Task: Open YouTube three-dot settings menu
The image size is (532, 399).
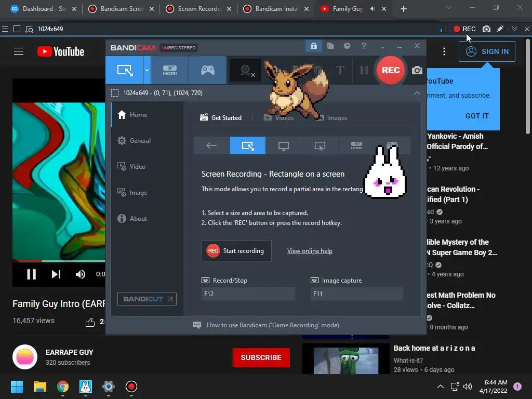Action: (444, 51)
